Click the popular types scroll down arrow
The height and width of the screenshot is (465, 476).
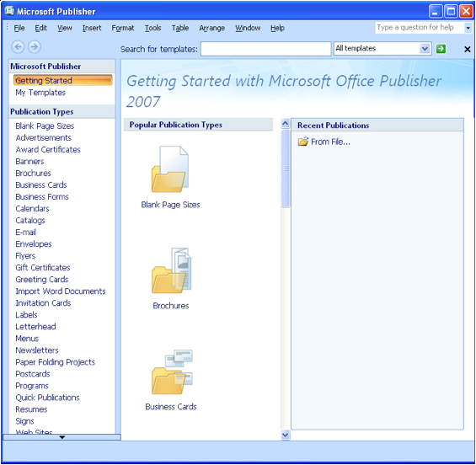285,435
